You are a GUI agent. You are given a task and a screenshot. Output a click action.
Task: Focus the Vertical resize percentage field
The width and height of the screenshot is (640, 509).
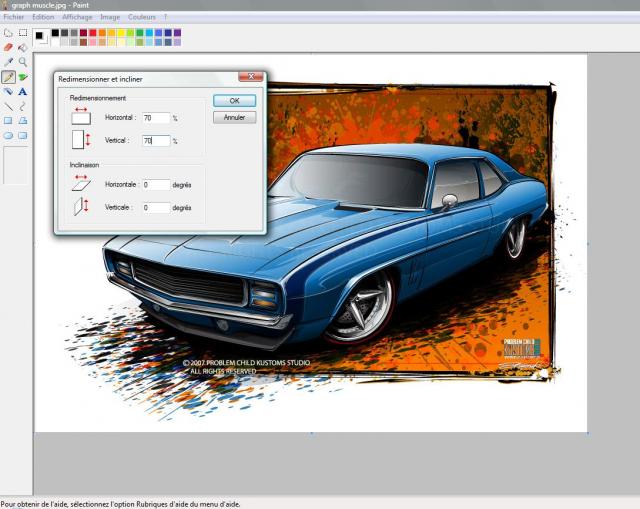156,141
